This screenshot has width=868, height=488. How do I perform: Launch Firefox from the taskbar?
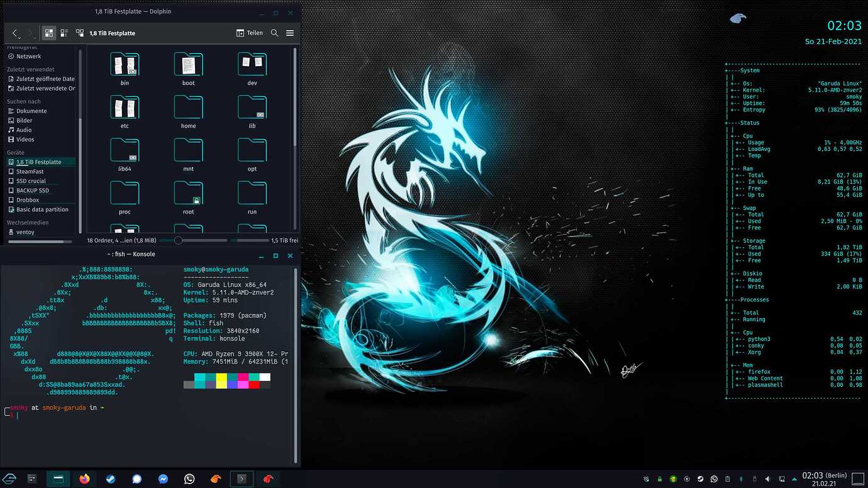point(84,479)
